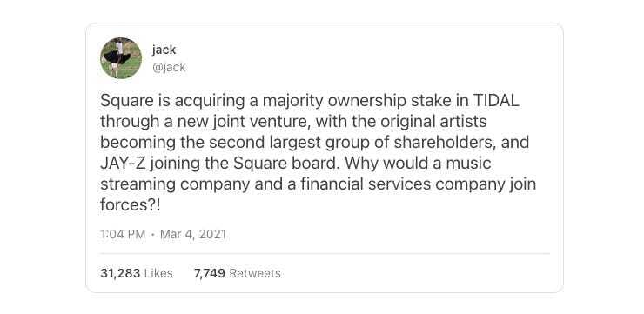The width and height of the screenshot is (644, 314).
Task: Open the Retweets label
Action: coord(255,273)
